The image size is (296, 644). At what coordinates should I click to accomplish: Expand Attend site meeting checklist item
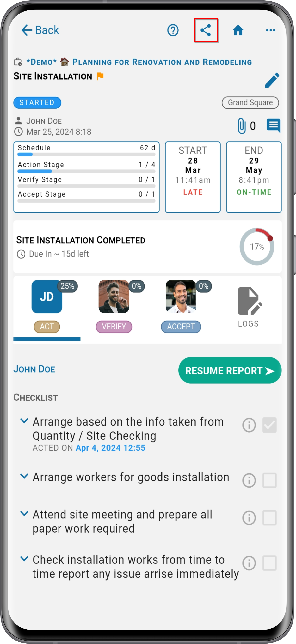point(24,513)
